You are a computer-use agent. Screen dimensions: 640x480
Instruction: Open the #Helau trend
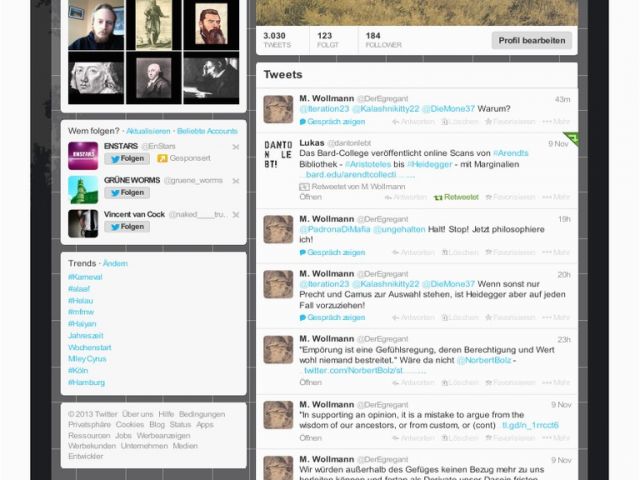tap(80, 301)
